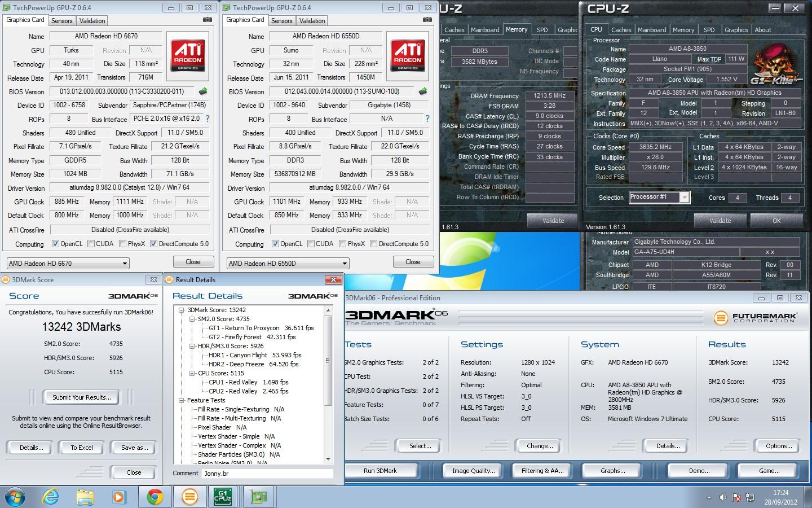
Task: Click BIOS save chip icon in HD 6550D window
Action: (x=423, y=91)
